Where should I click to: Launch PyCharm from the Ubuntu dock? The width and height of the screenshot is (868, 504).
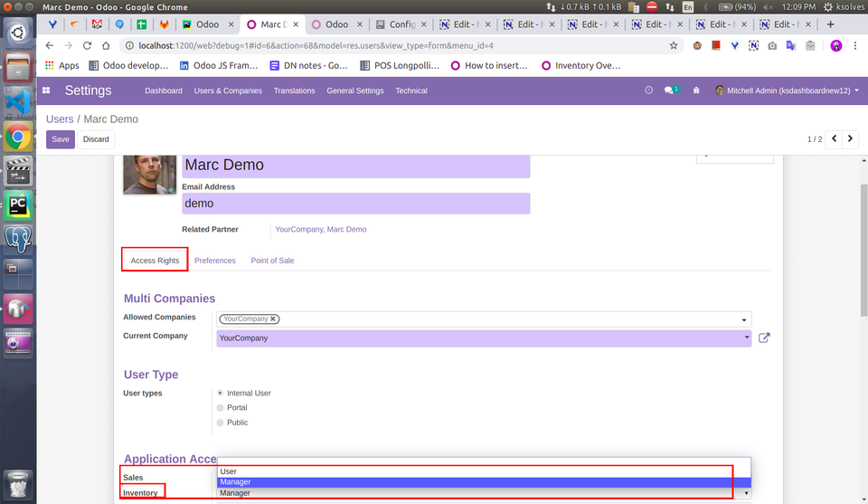pyautogui.click(x=18, y=204)
